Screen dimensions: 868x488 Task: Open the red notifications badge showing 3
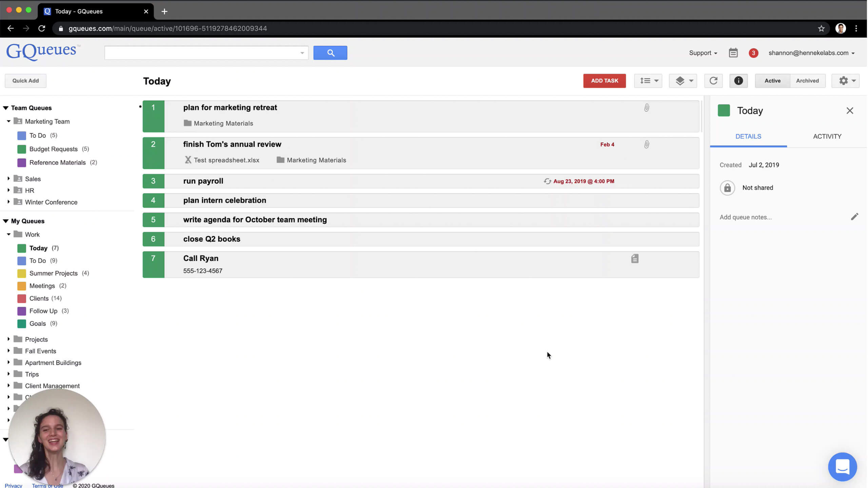coord(753,53)
